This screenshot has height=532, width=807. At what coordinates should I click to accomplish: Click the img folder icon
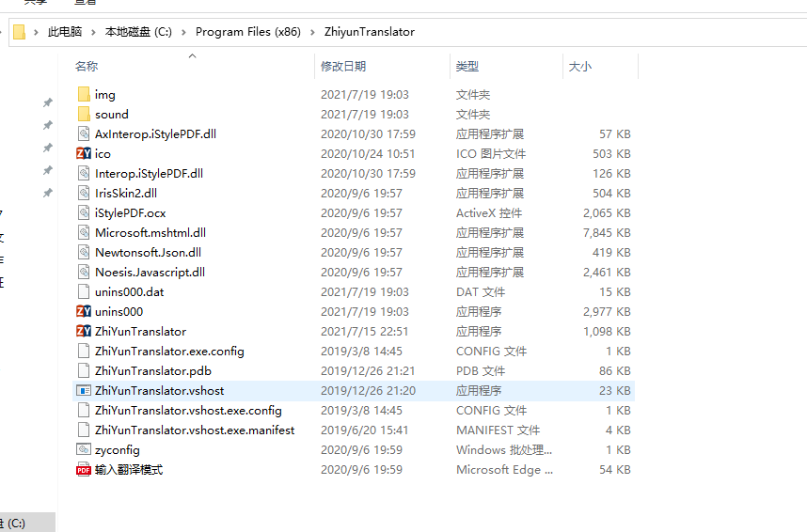[84, 94]
